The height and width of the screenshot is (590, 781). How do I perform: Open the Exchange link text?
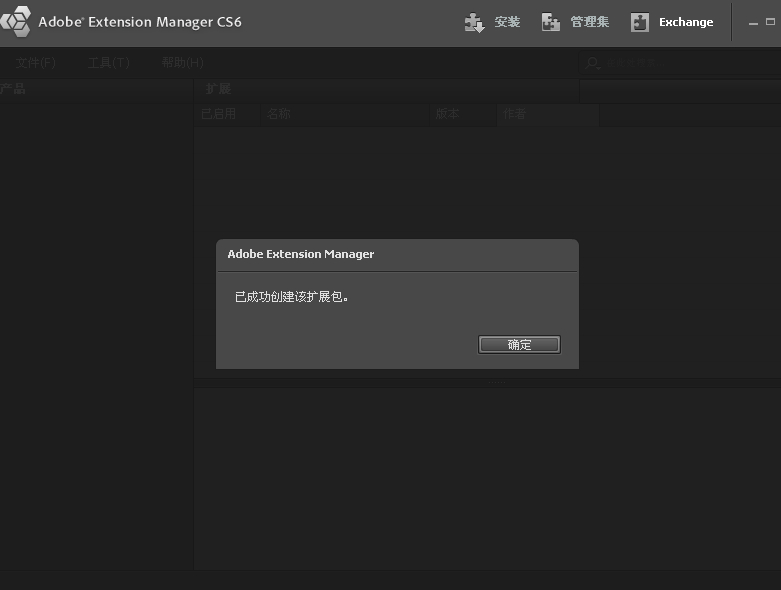click(686, 22)
